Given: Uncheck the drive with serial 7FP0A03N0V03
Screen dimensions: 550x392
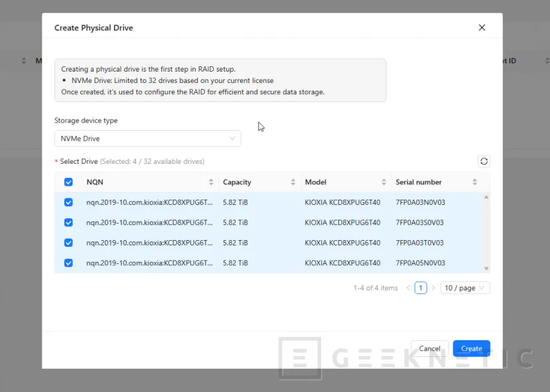Looking at the screenshot, I should 68,202.
